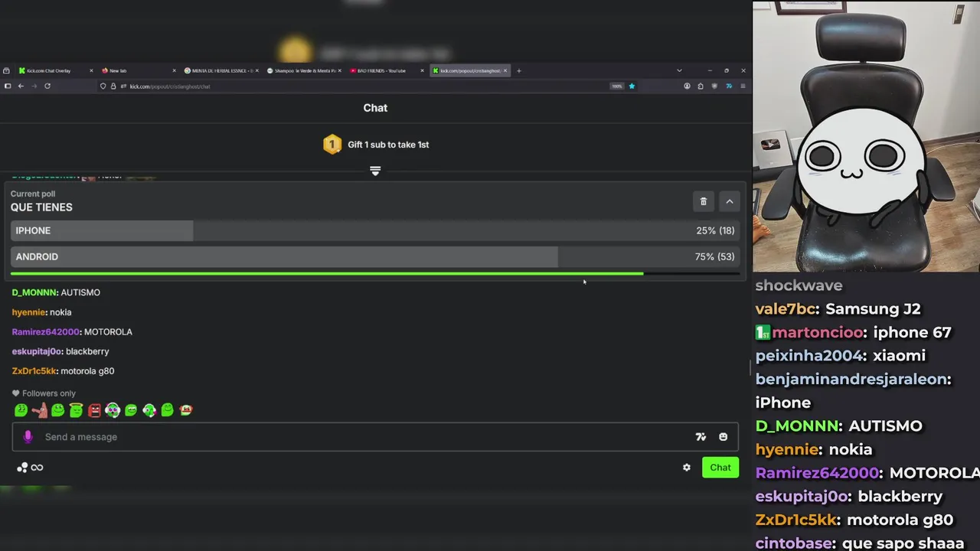Close the Kick.com Chat Overlay tab
The image size is (980, 551).
point(91,70)
